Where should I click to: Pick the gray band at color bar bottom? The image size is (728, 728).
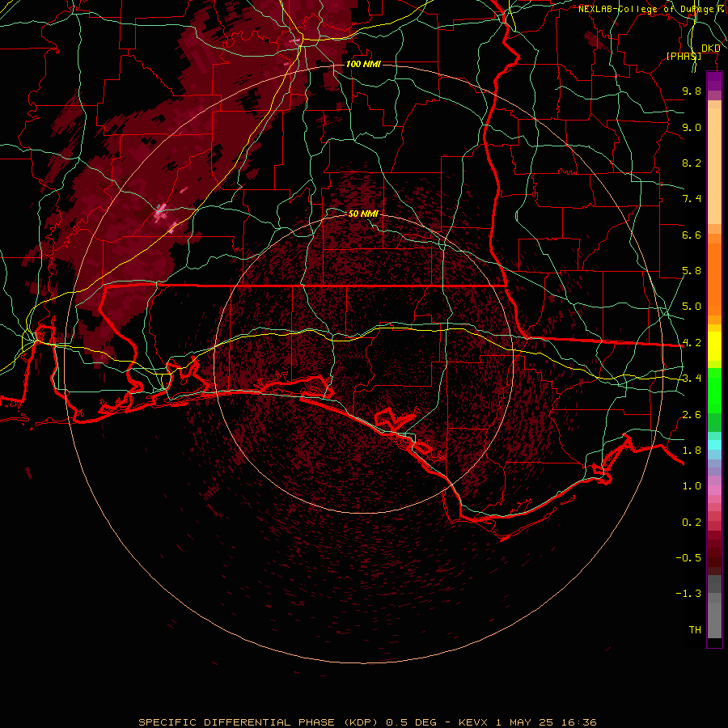point(714,617)
